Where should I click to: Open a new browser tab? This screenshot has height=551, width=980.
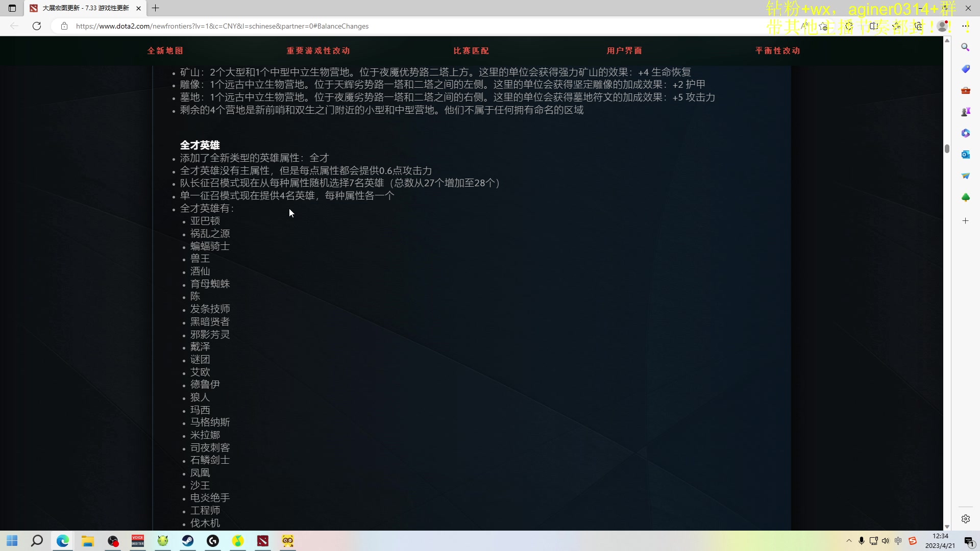pyautogui.click(x=156, y=8)
